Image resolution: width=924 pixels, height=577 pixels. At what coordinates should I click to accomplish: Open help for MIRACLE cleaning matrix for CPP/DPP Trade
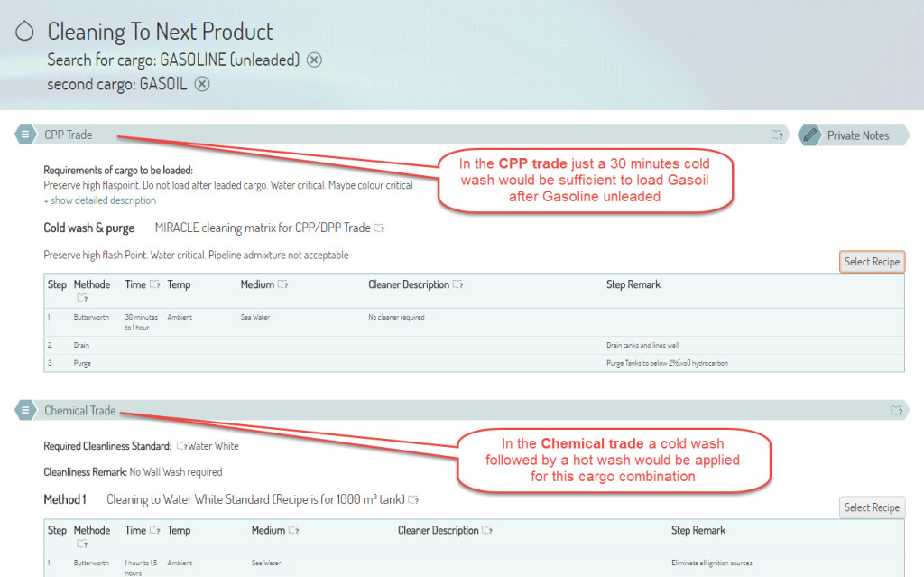[380, 228]
